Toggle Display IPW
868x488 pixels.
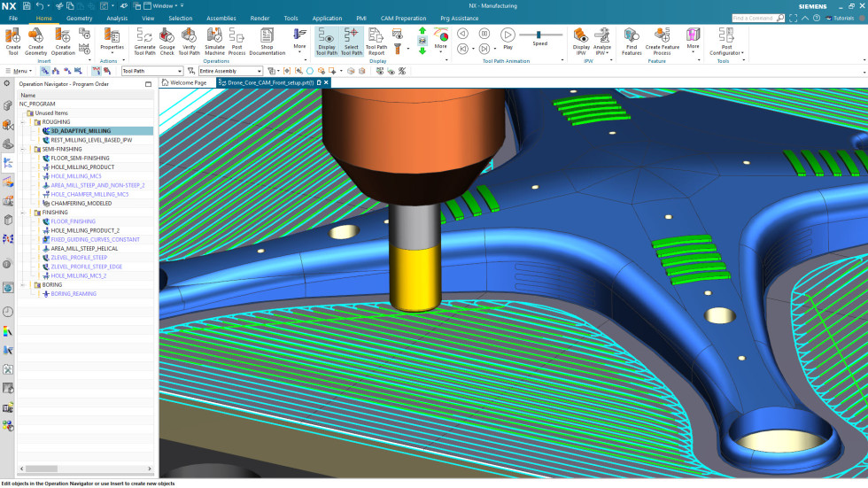tap(581, 35)
